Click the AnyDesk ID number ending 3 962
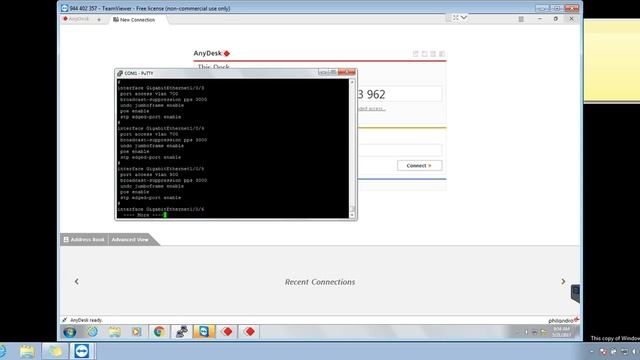Viewport: 640px width, 360px height. coord(371,95)
